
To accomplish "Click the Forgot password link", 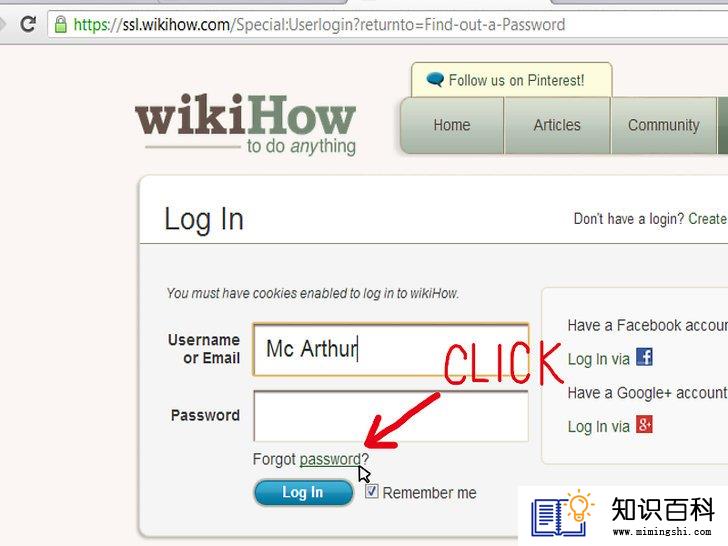I will (x=330, y=459).
